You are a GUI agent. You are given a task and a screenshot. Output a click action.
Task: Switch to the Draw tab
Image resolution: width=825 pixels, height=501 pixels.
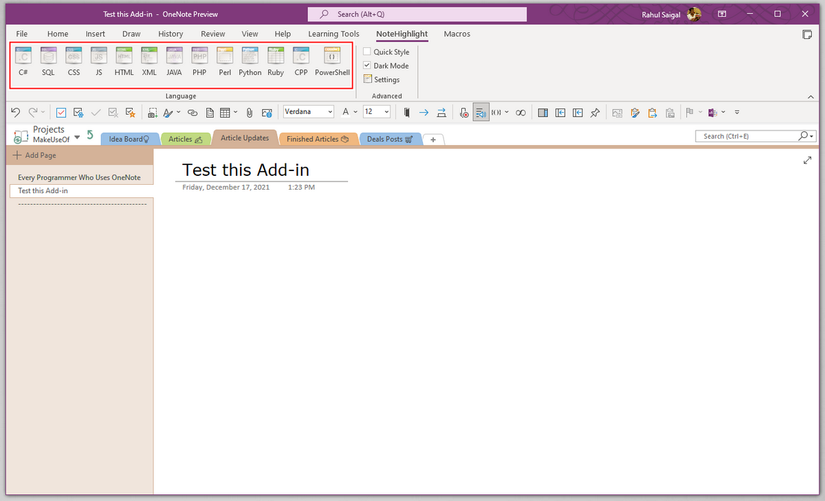click(x=132, y=34)
